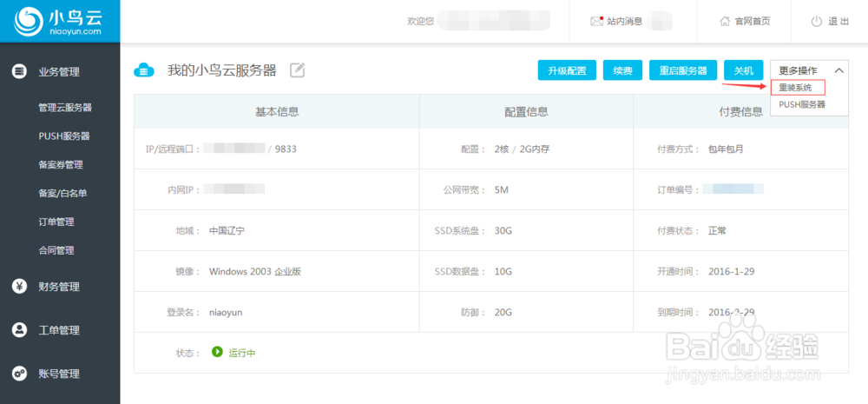Click the remote port 9833
The height and width of the screenshot is (404, 868).
[286, 149]
